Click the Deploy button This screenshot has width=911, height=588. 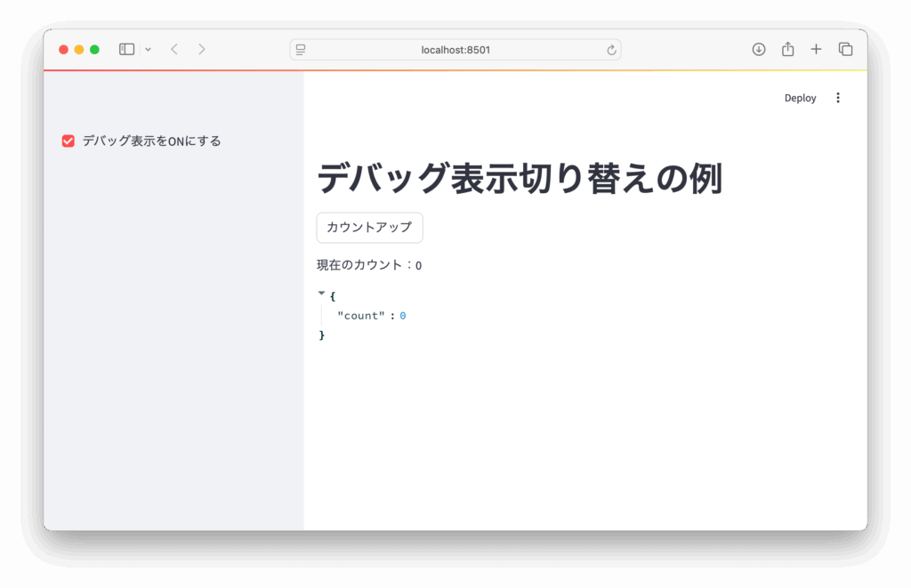pyautogui.click(x=800, y=98)
